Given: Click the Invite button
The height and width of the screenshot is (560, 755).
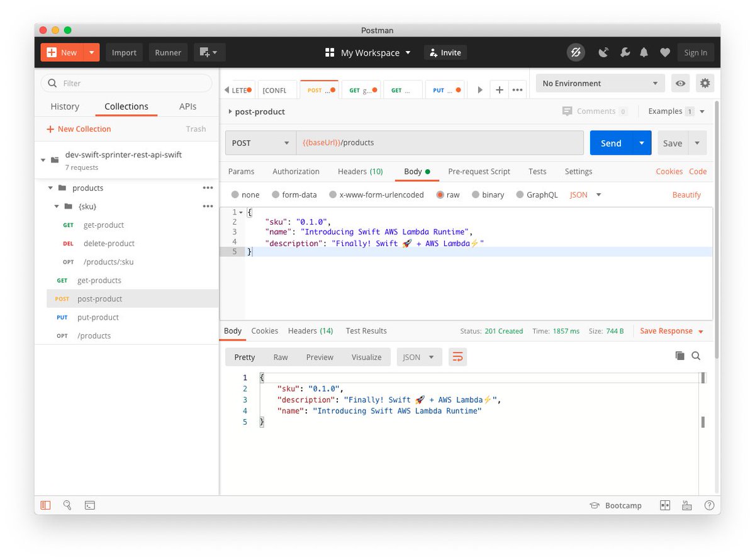Looking at the screenshot, I should [x=445, y=53].
